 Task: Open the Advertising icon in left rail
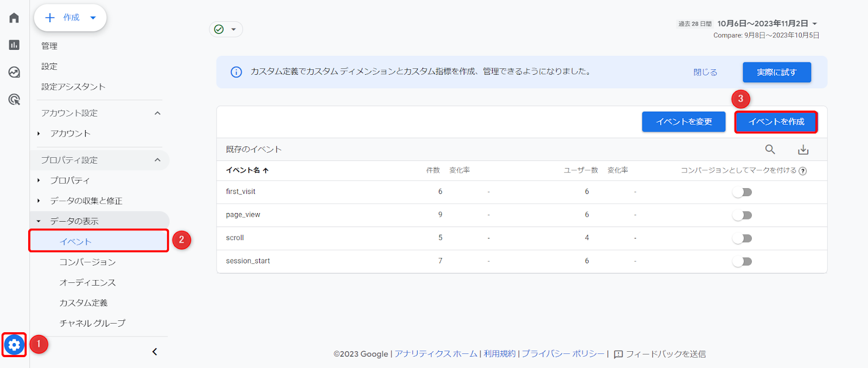pos(14,99)
